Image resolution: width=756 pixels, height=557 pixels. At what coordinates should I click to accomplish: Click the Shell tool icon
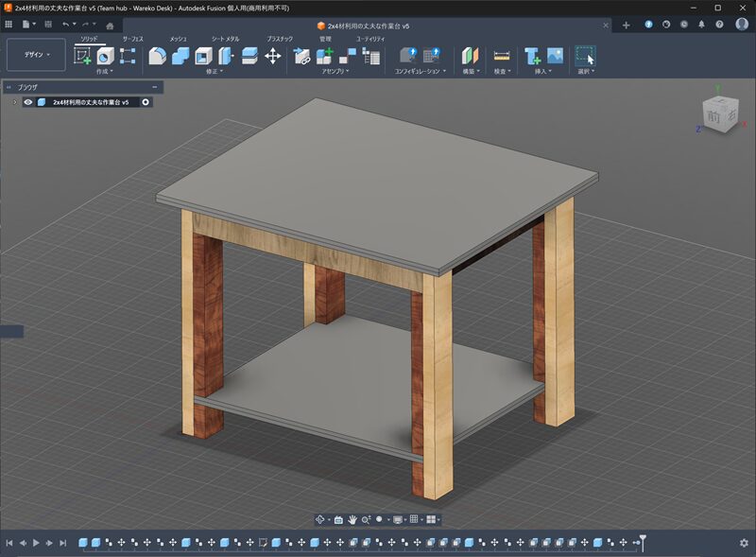203,56
